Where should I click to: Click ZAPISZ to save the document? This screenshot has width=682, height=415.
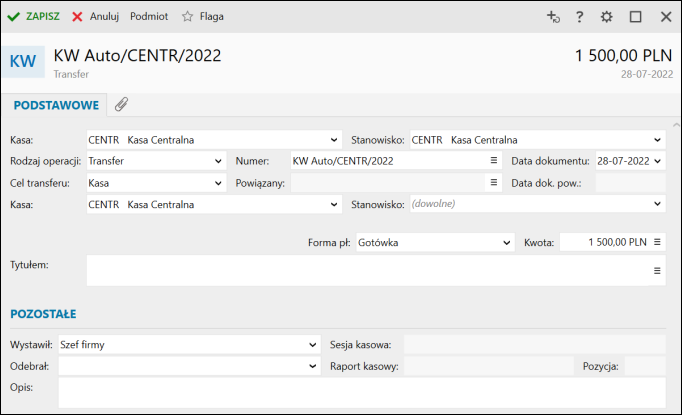tap(34, 17)
